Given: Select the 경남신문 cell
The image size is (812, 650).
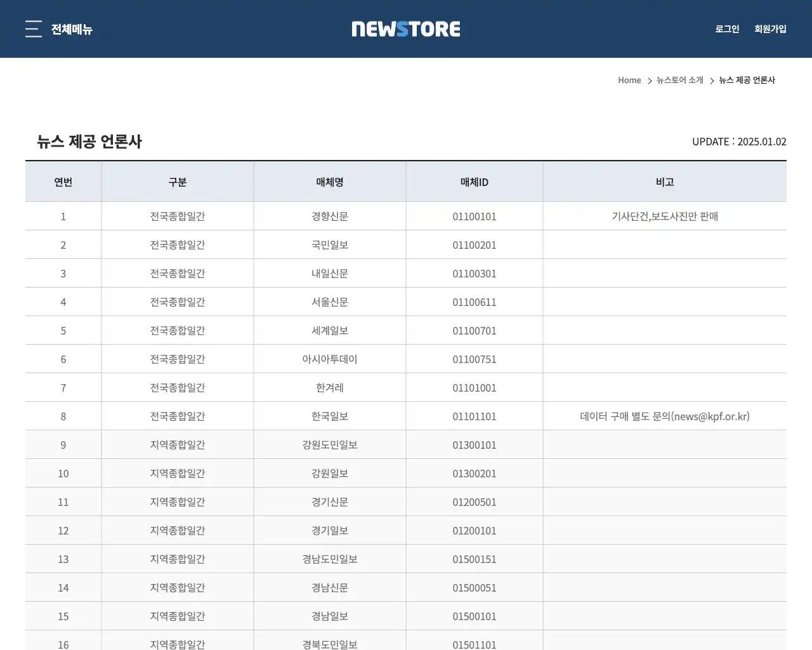Looking at the screenshot, I should 330,588.
